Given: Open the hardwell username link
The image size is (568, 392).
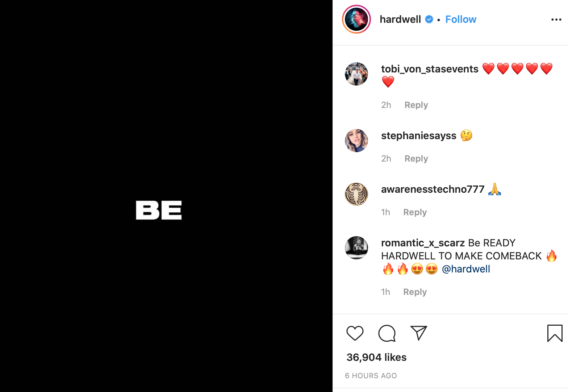Looking at the screenshot, I should (400, 20).
